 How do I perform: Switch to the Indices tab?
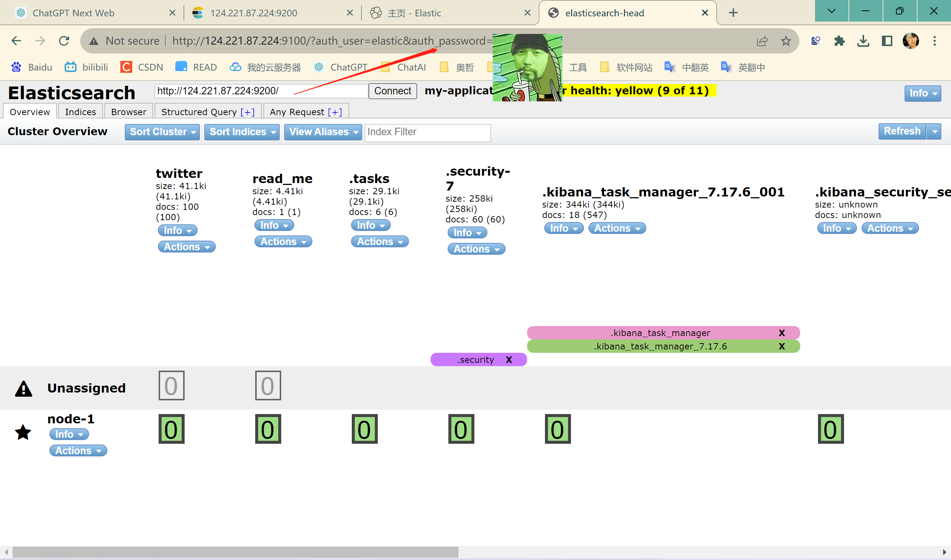(x=80, y=111)
